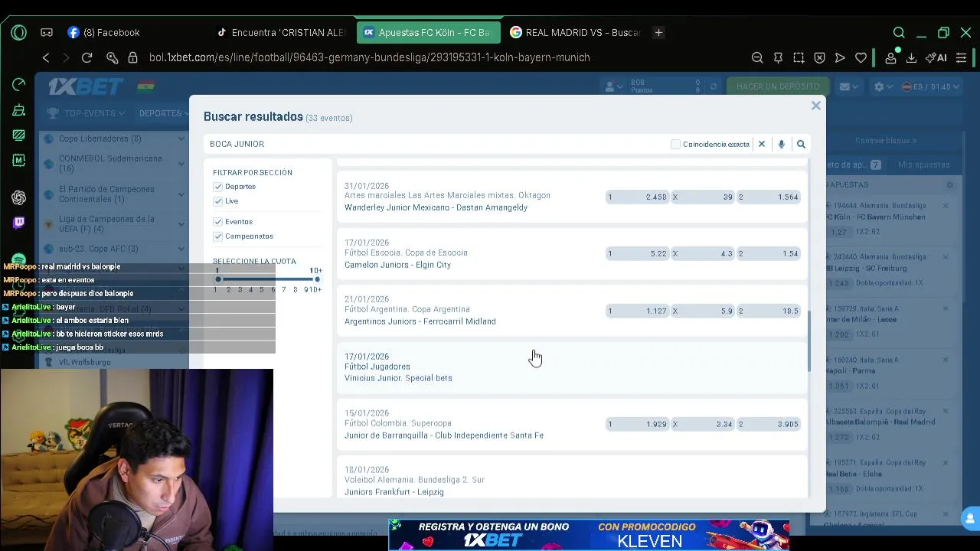Screen dimensions: 980x551
Task: Click the search magnifier in results dialog
Action: coord(801,144)
